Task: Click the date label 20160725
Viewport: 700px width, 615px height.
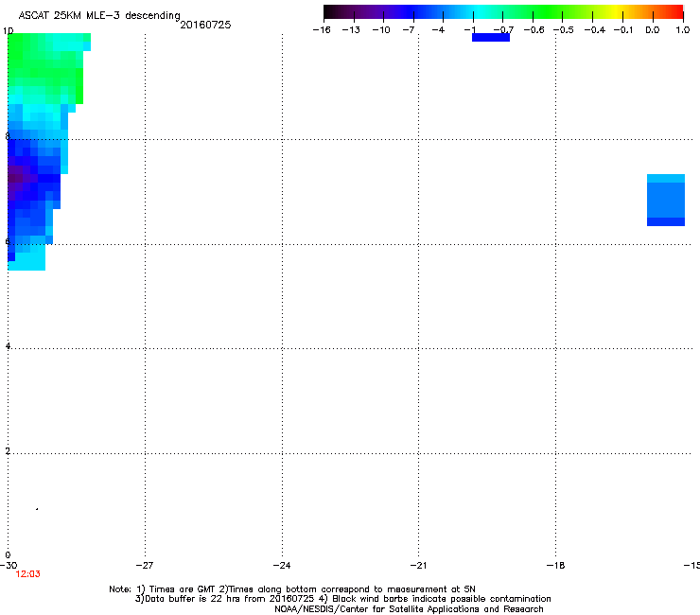Action: pyautogui.click(x=205, y=25)
